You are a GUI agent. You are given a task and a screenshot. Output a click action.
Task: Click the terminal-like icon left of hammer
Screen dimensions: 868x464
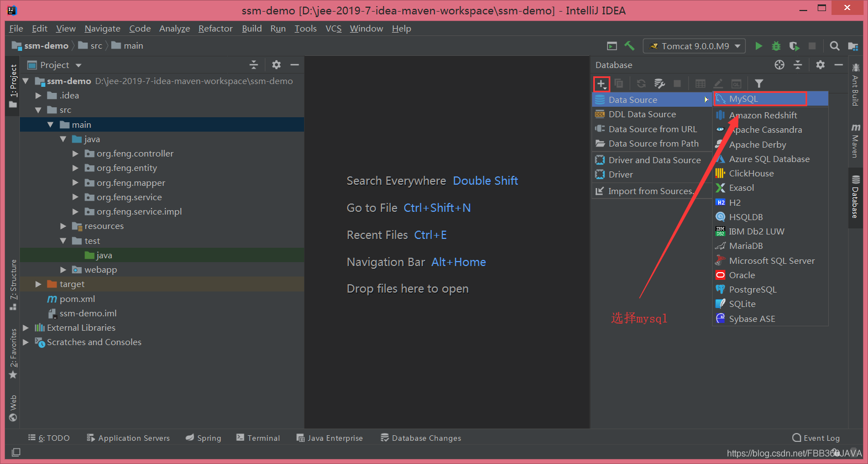tap(612, 46)
